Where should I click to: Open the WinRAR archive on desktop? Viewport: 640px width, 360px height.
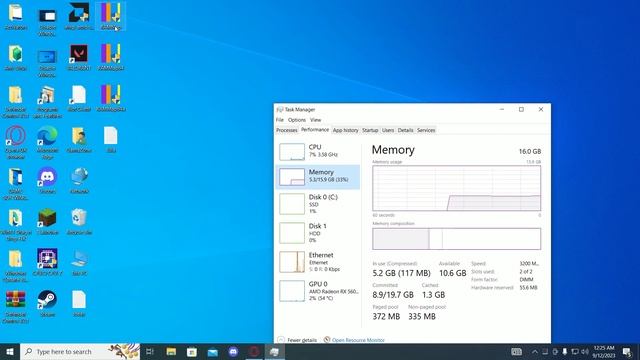(x=16, y=307)
